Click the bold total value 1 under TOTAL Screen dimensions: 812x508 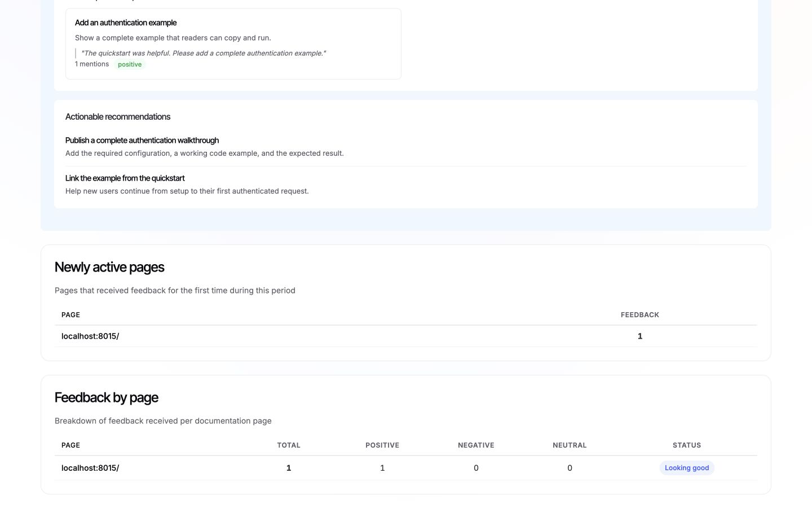(289, 468)
